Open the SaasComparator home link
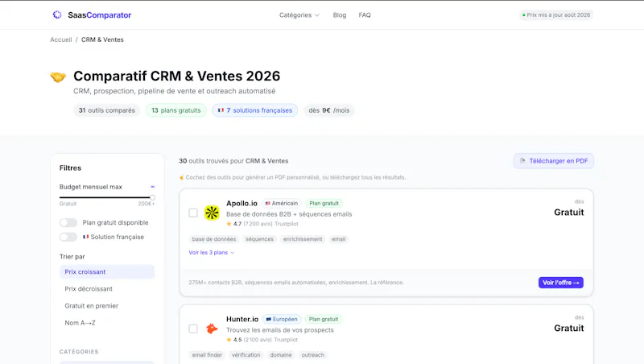Screen dimensions: 644x364 pyautogui.click(x=92, y=14)
